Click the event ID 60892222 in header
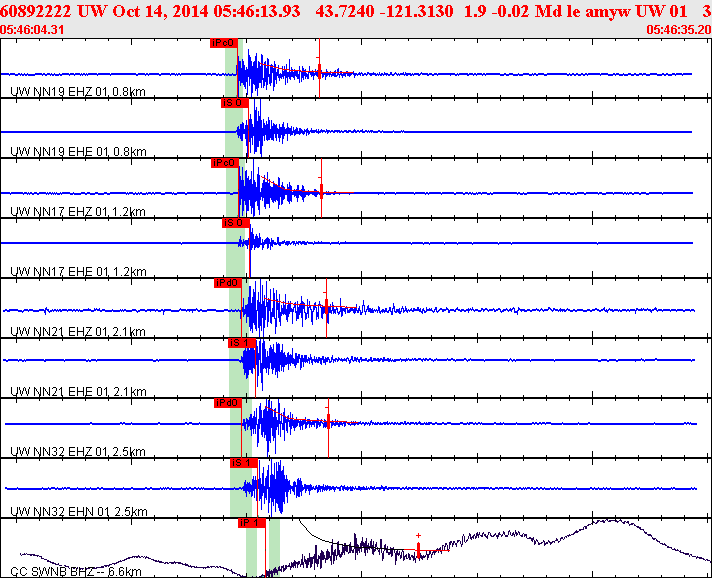 [x=35, y=11]
